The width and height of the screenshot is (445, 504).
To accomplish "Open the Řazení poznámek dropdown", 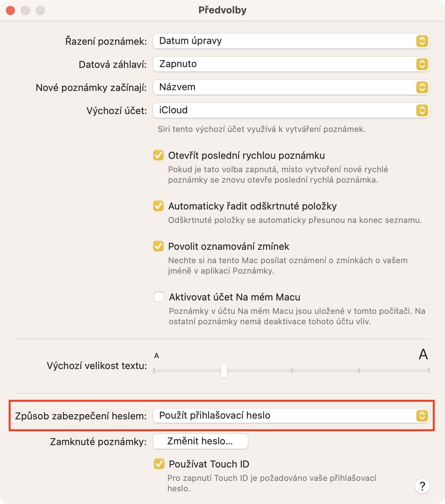I will click(x=291, y=41).
